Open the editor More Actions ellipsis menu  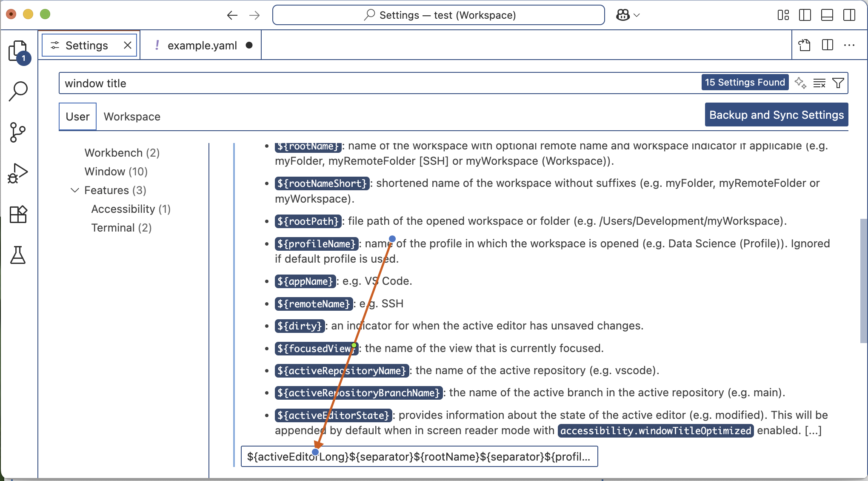click(849, 45)
